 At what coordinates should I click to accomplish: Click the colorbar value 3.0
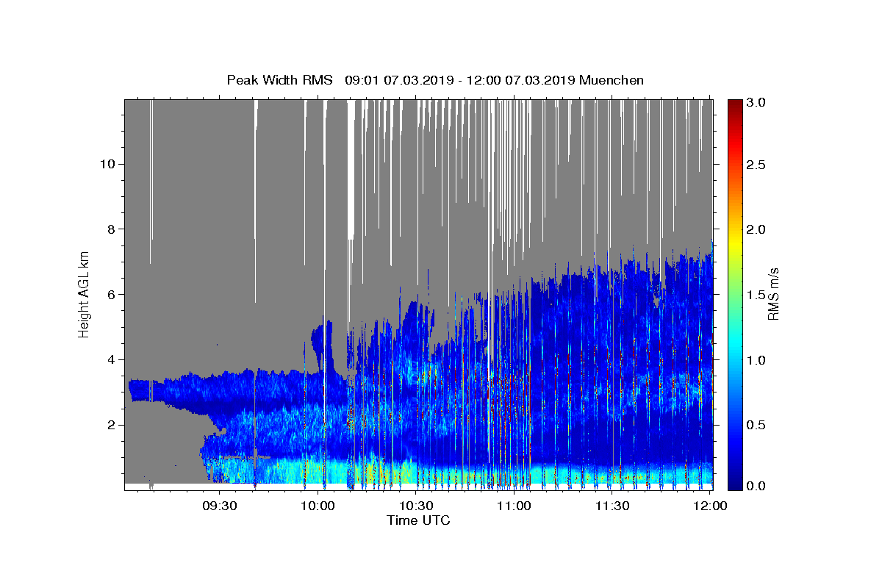coord(757,101)
